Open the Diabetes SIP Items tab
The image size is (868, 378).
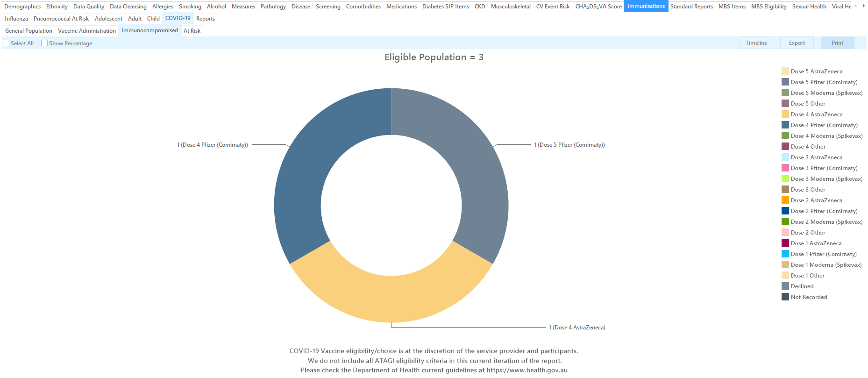point(446,7)
